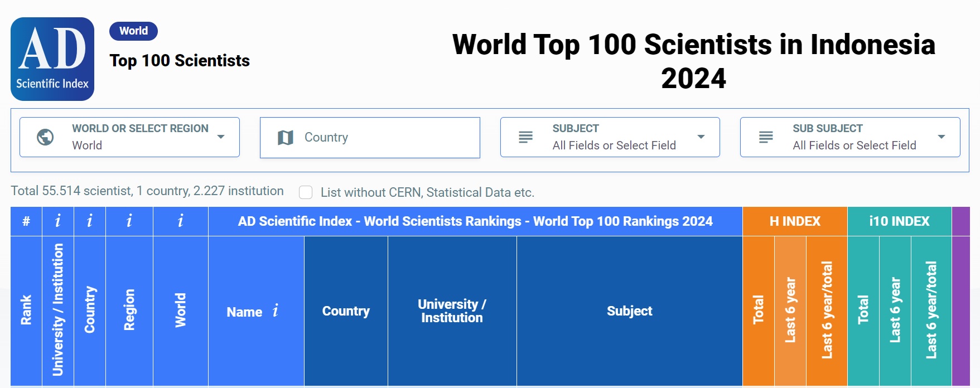Click the i10 INDEX header
The image size is (980, 388).
tap(900, 221)
